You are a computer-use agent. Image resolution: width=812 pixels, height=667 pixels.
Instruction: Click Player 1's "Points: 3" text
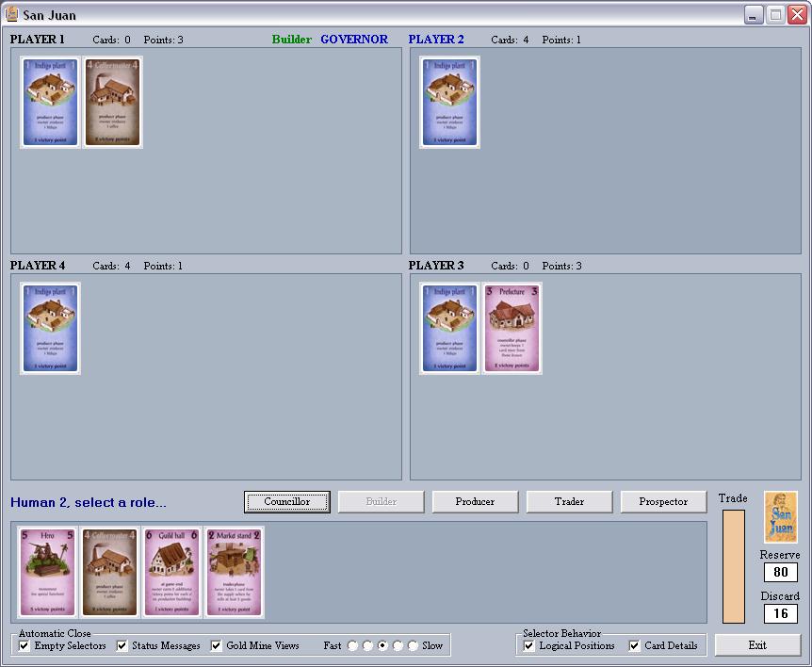click(x=164, y=40)
